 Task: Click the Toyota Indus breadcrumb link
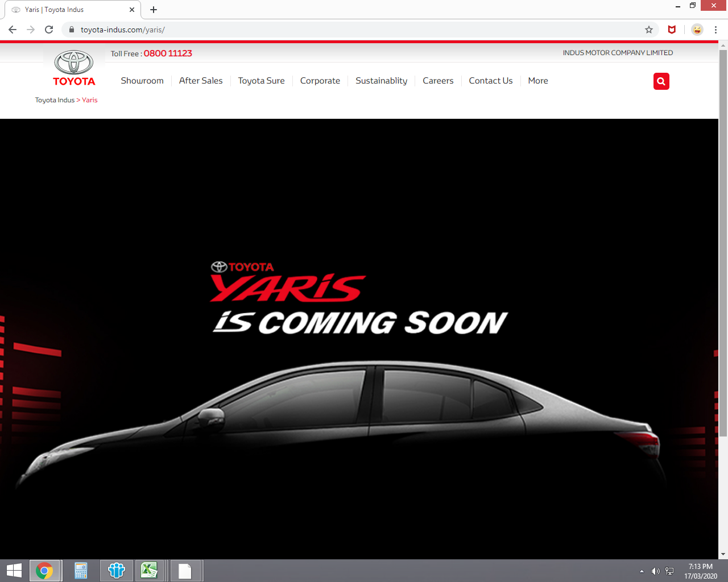pyautogui.click(x=55, y=100)
